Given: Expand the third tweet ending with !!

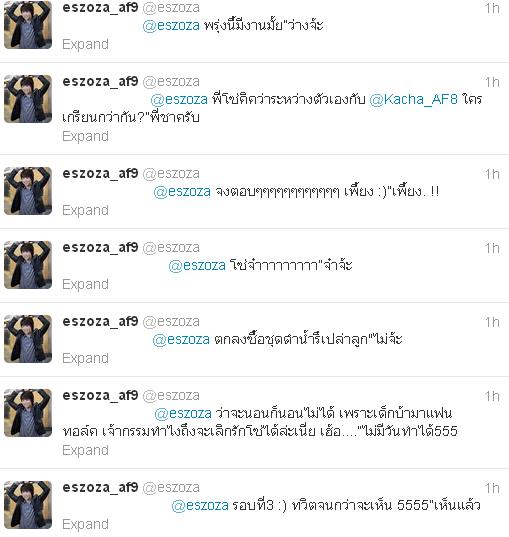Looking at the screenshot, I should tap(85, 210).
